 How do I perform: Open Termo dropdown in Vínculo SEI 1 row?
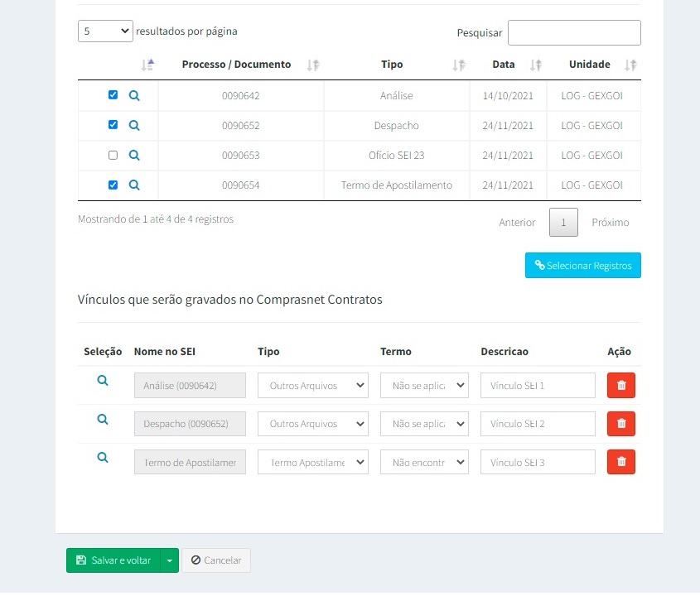coord(424,386)
